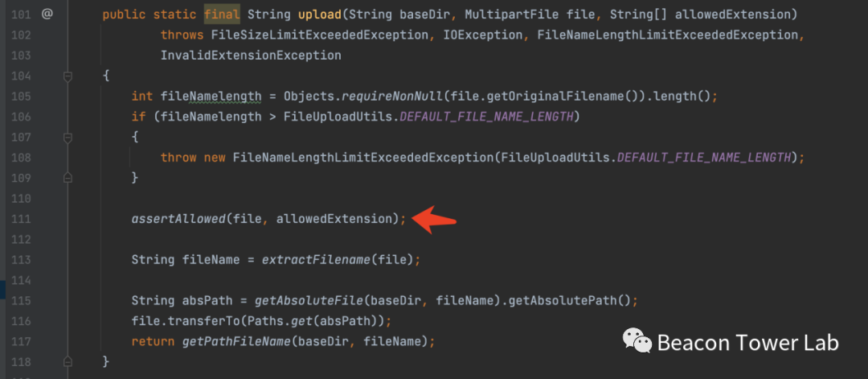Click the fold end marker on line 109

point(68,177)
